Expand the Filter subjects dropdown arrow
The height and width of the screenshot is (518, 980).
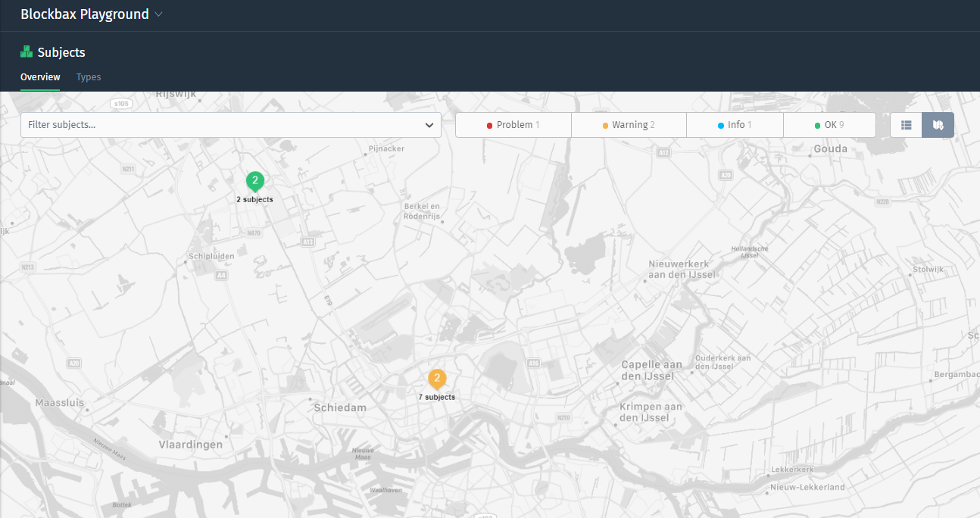(429, 125)
